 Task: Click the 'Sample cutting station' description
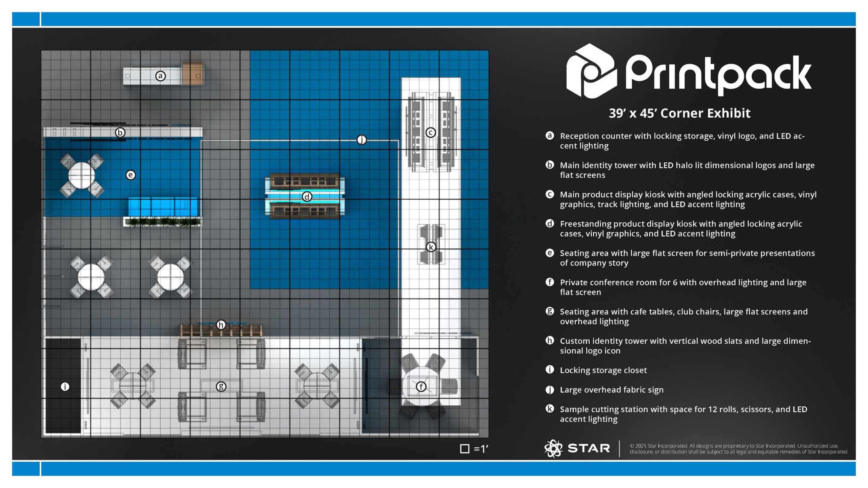coord(684,414)
